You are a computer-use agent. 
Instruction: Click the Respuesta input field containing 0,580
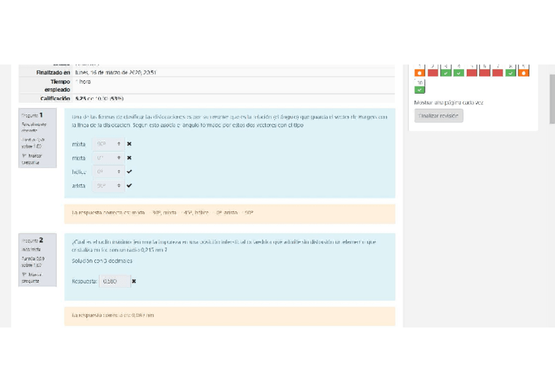coord(115,281)
